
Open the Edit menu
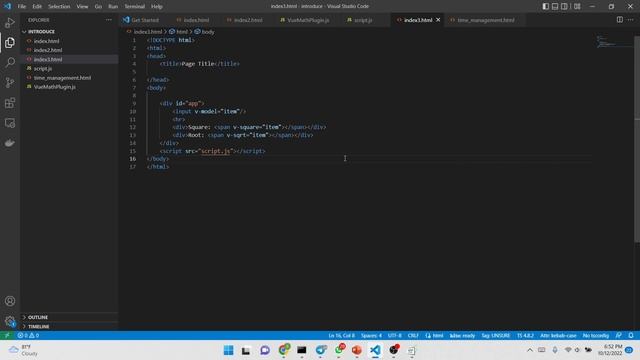click(x=37, y=6)
